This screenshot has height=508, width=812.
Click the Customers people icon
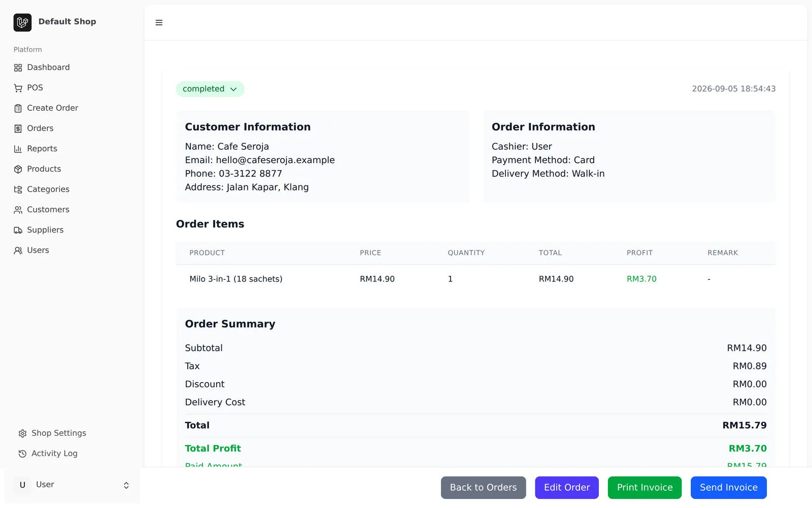click(18, 210)
